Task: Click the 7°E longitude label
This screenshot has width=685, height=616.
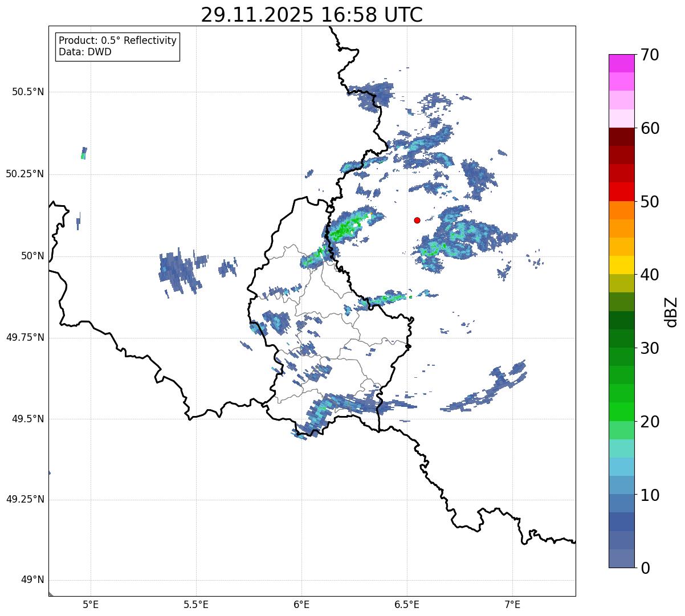Action: click(512, 604)
